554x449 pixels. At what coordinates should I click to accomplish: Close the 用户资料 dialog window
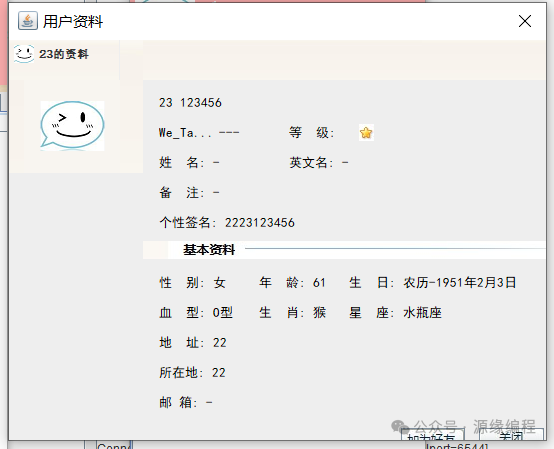click(x=525, y=21)
